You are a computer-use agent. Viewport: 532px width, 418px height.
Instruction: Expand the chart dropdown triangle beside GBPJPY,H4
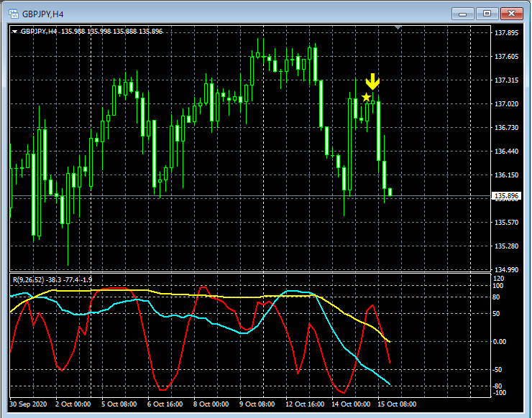[14, 32]
